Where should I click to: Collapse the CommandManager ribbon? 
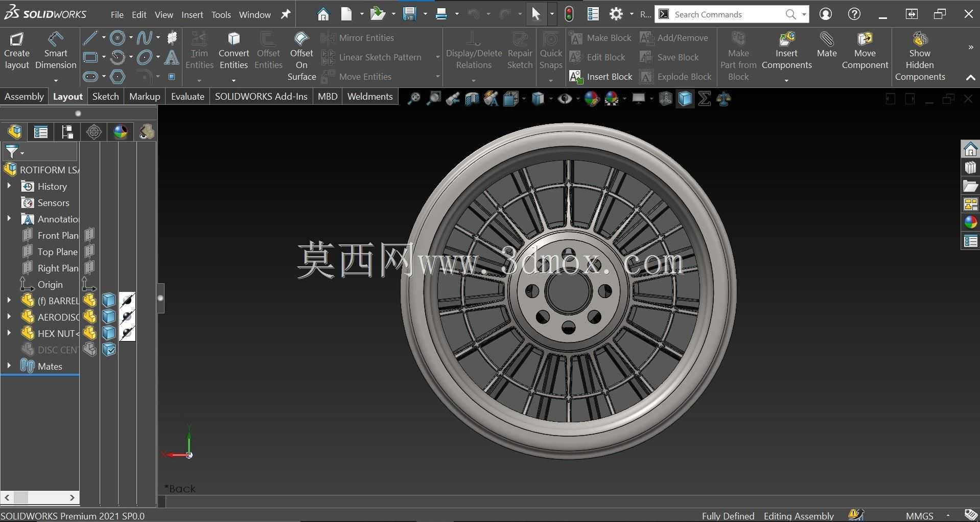pyautogui.click(x=970, y=78)
